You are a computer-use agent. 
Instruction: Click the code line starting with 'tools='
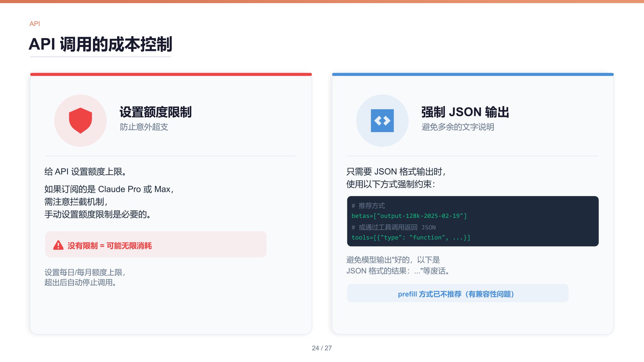411,238
